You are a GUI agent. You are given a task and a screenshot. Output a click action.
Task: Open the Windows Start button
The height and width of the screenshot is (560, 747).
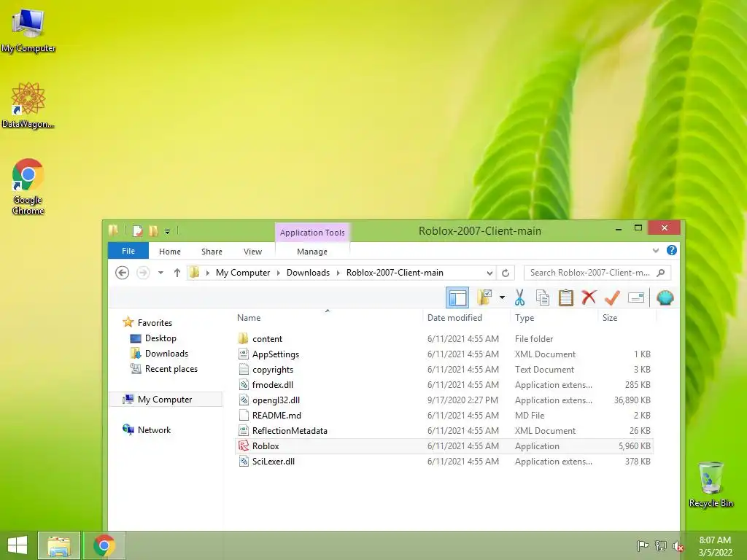(18, 545)
